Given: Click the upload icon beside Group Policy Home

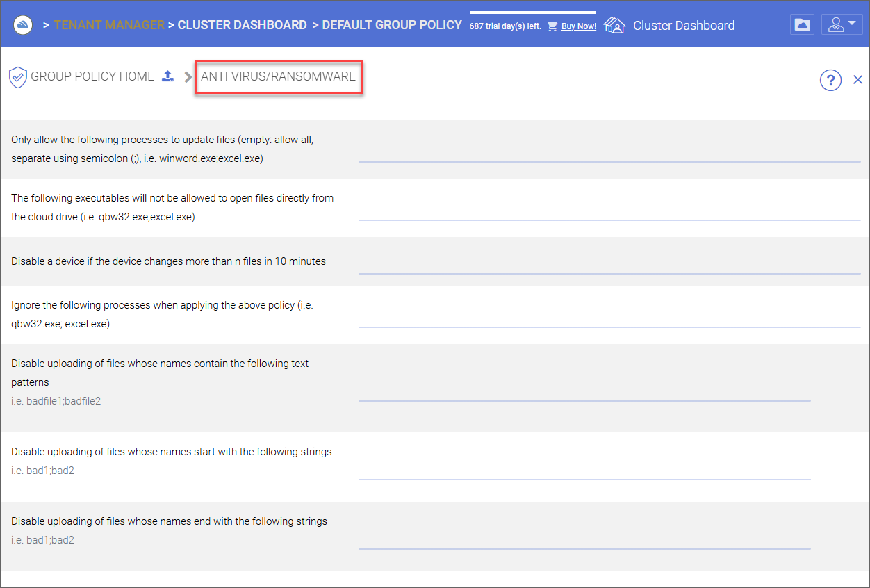Looking at the screenshot, I should click(167, 76).
